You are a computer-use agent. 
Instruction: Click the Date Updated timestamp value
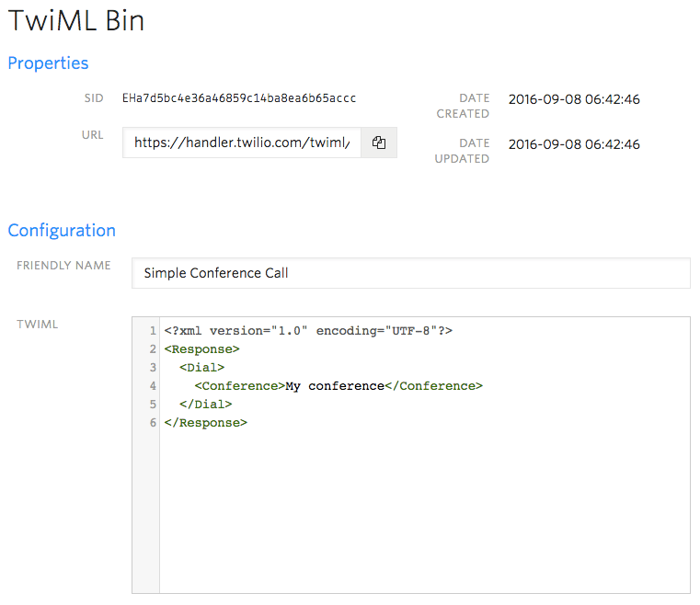coord(573,144)
